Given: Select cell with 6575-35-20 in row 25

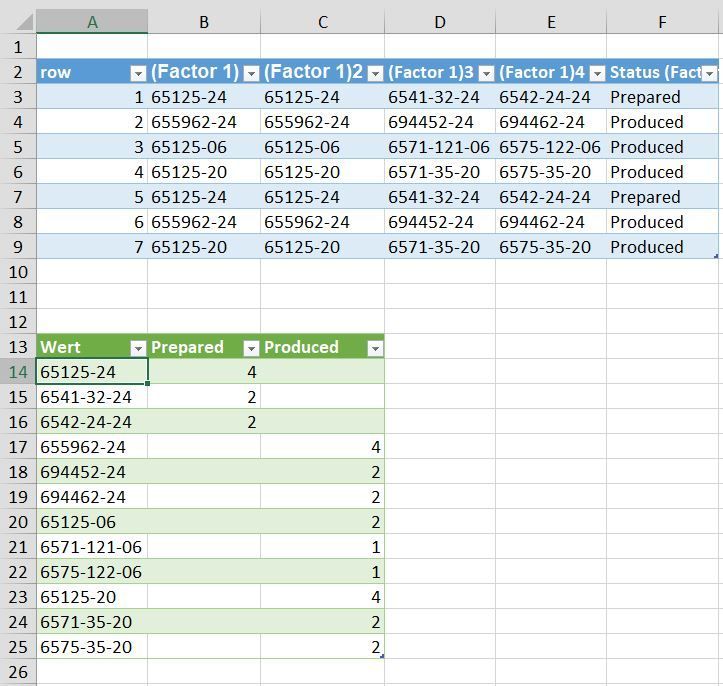Looking at the screenshot, I should (92, 647).
